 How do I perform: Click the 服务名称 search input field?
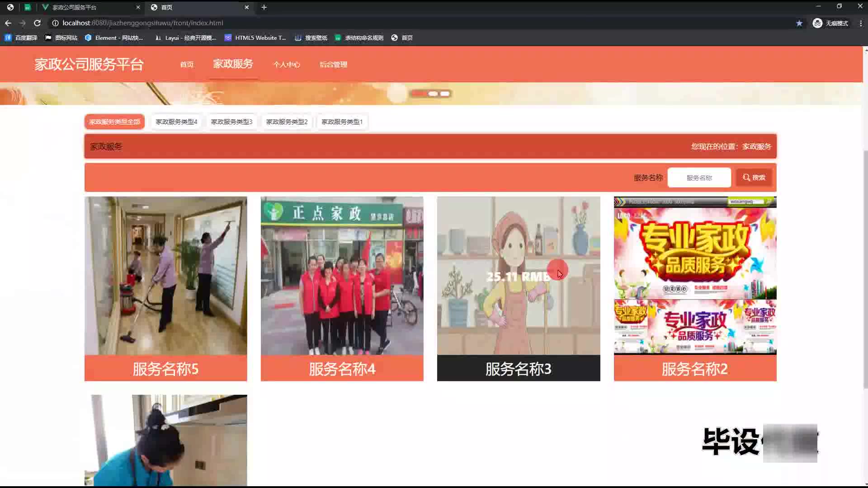(699, 178)
